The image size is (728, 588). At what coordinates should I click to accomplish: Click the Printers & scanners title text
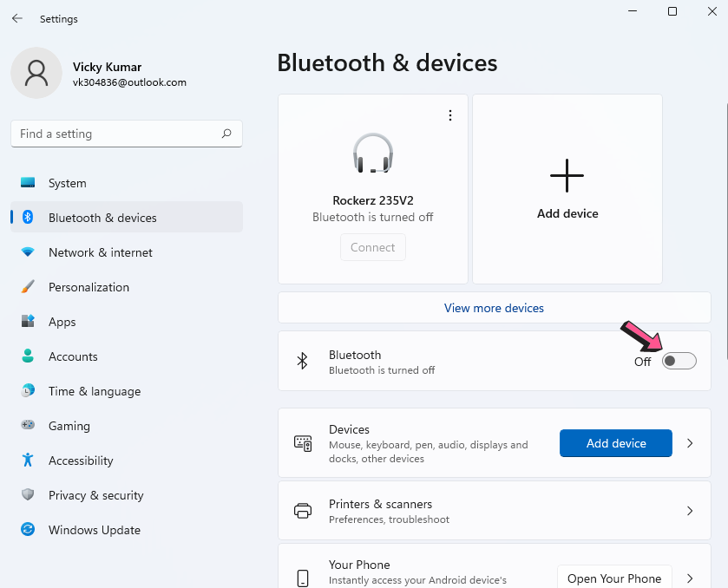(380, 504)
